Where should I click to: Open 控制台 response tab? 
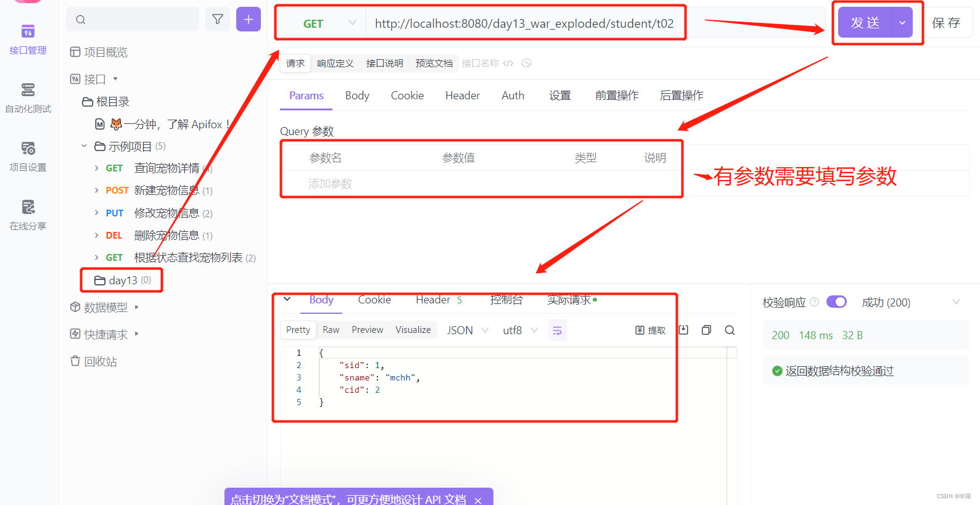click(x=506, y=300)
